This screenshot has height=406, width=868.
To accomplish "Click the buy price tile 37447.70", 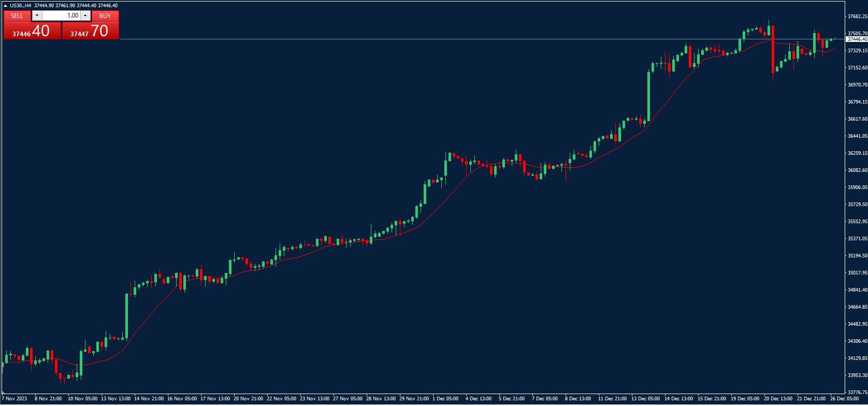I will coord(90,31).
